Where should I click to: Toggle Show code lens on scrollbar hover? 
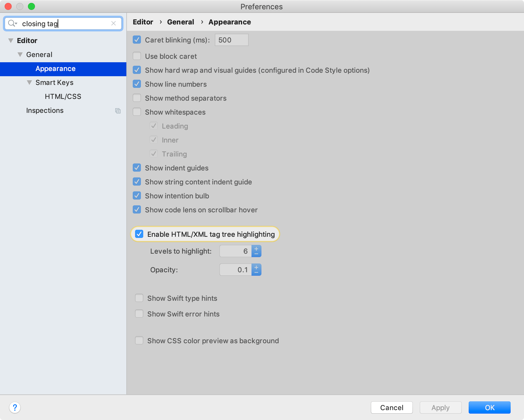tap(137, 210)
